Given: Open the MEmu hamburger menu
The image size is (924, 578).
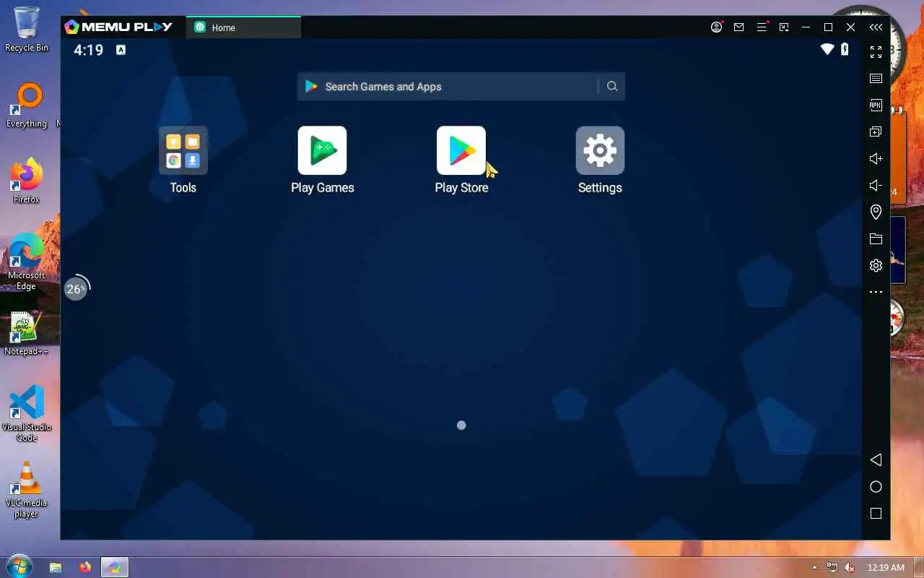Looking at the screenshot, I should (x=762, y=27).
